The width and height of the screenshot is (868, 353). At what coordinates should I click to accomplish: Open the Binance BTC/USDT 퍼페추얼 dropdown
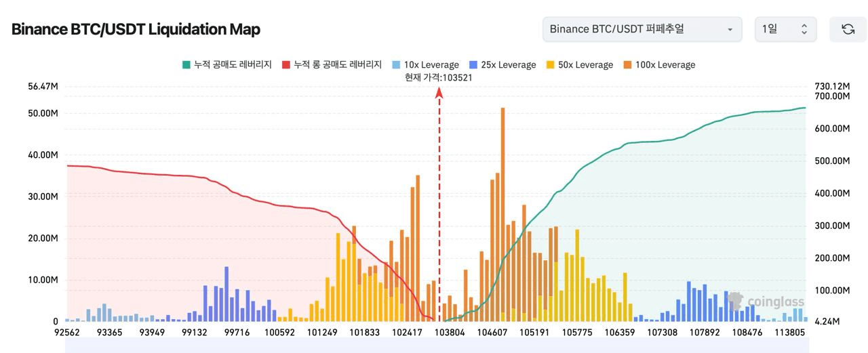click(642, 29)
